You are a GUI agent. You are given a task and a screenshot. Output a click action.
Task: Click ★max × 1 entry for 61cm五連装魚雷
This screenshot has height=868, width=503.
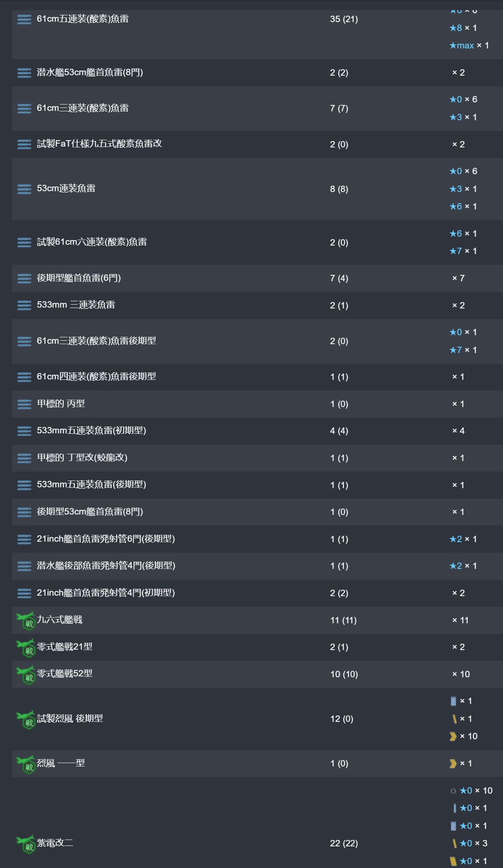point(469,45)
